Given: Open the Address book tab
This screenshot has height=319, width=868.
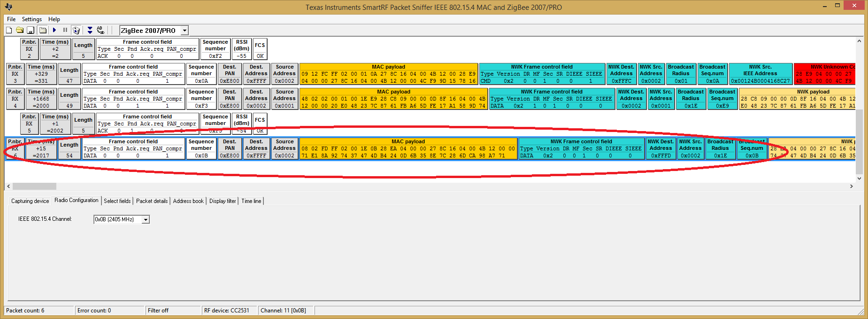Looking at the screenshot, I should point(188,201).
